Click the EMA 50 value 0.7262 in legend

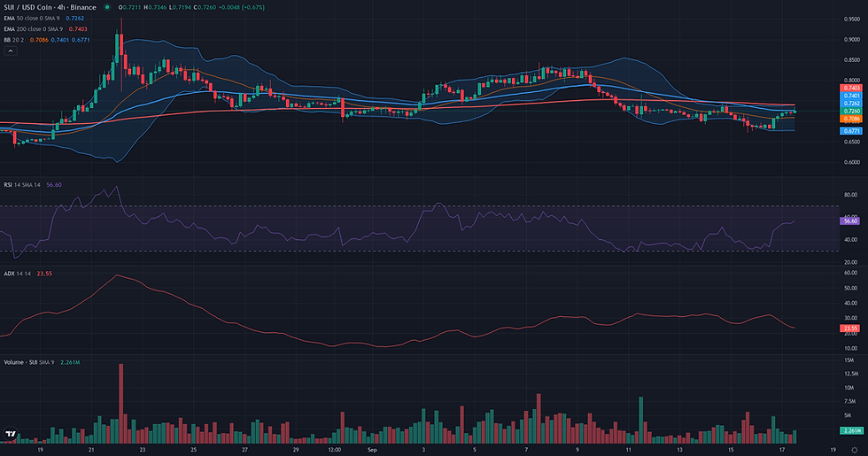click(74, 19)
